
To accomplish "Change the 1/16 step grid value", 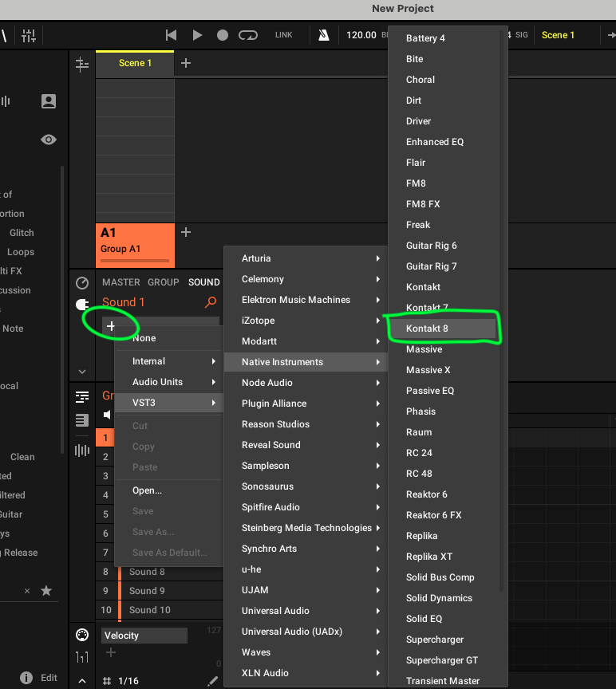I will 128,681.
